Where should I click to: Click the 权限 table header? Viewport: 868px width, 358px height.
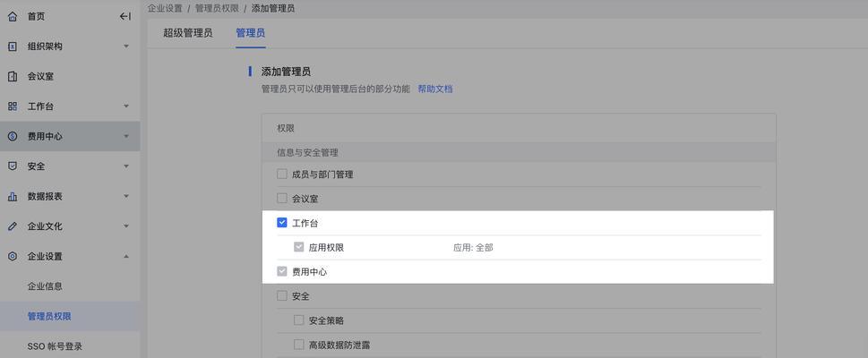click(x=286, y=128)
